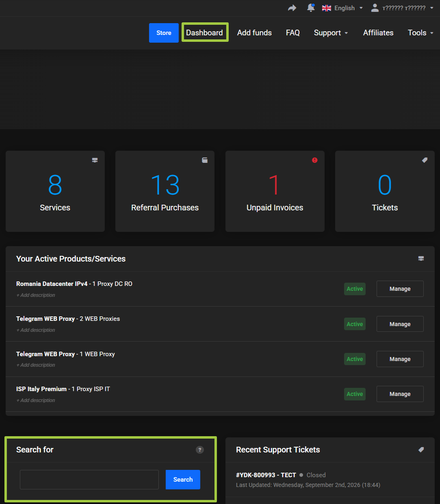
Task: Click the tag icon on Tickets card
Action: coord(425,160)
